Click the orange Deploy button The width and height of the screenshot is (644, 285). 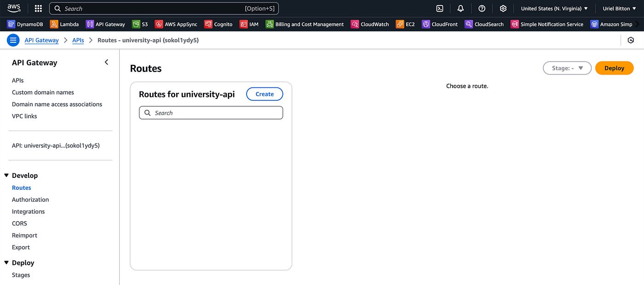pyautogui.click(x=614, y=68)
